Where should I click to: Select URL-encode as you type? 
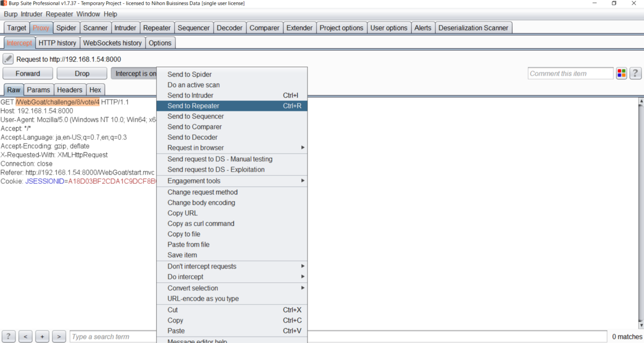[x=232, y=299]
